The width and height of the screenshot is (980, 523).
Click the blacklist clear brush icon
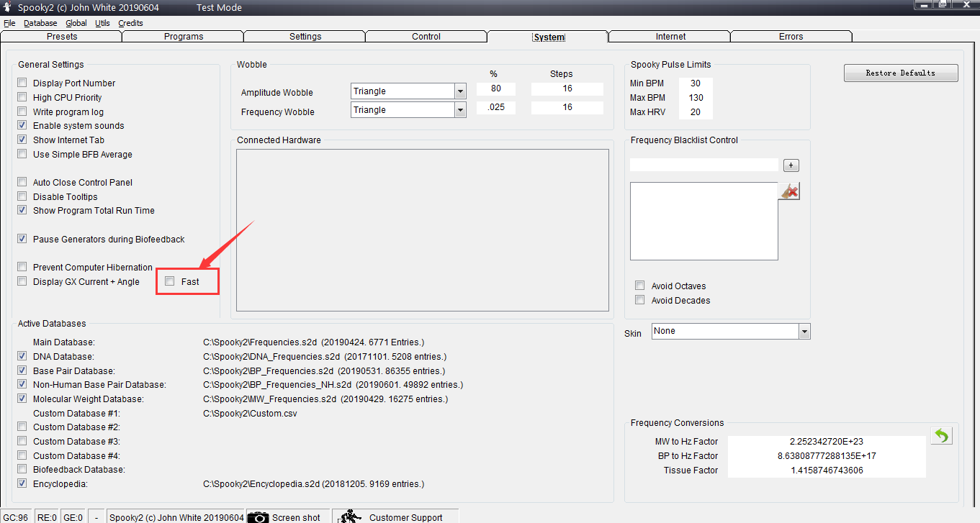click(x=790, y=191)
